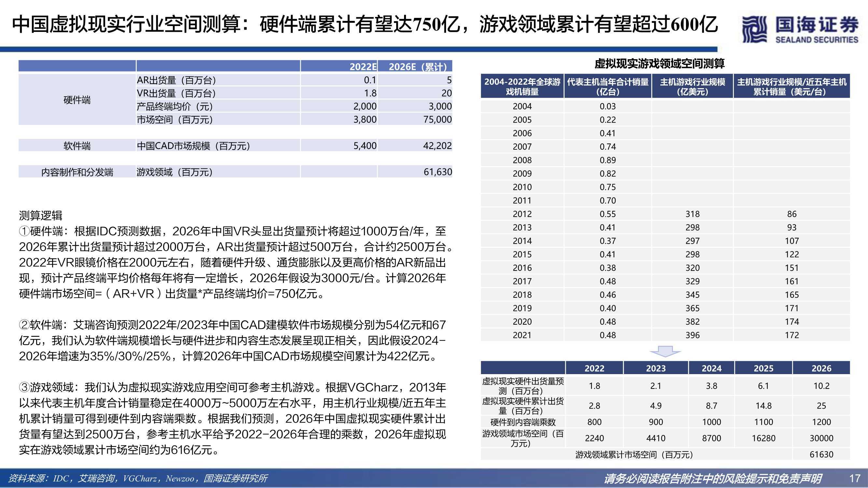The height and width of the screenshot is (488, 868).
Task: Select the 硬件到内容端乘数 row label
Action: pyautogui.click(x=523, y=422)
